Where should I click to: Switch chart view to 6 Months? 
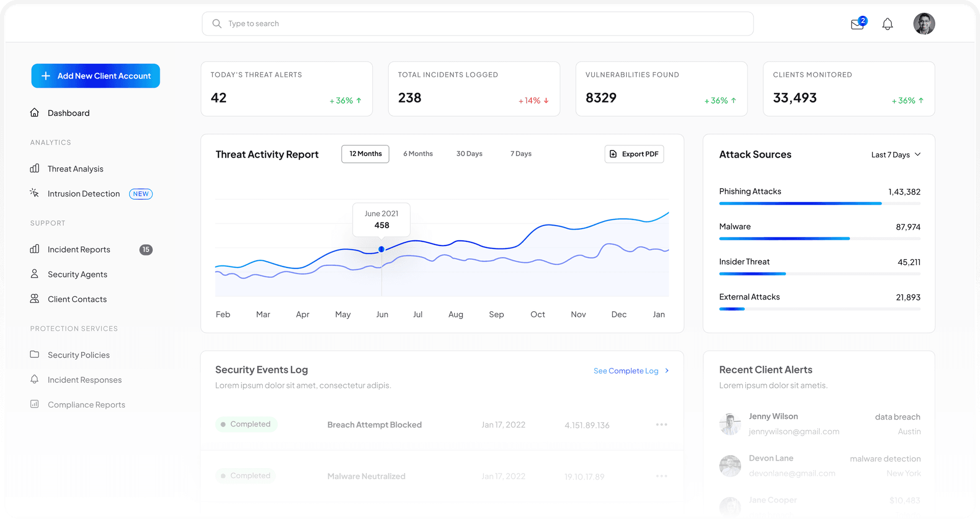(418, 154)
